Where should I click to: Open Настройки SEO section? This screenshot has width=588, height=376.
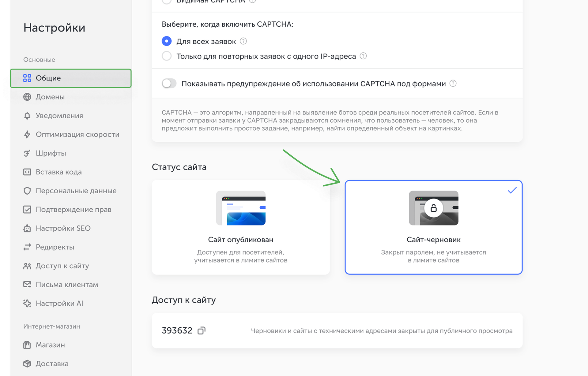[63, 228]
